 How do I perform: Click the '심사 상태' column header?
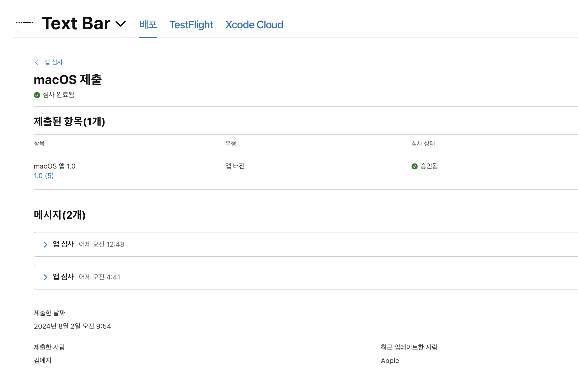tap(423, 143)
